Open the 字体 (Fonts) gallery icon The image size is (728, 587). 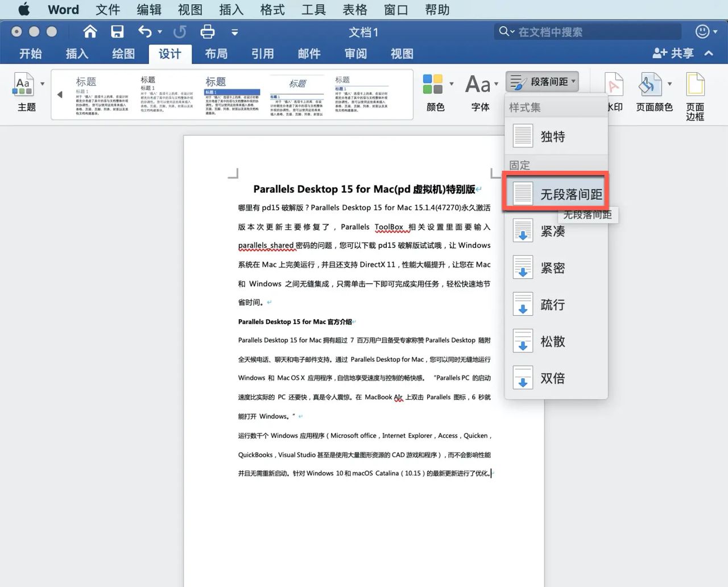478,85
